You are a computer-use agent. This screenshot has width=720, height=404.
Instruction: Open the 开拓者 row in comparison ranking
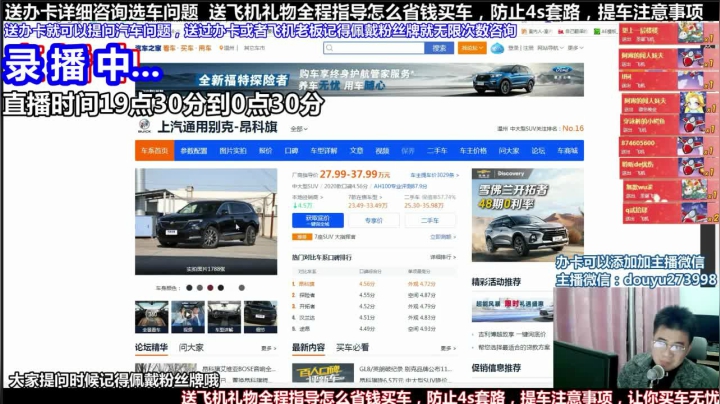pos(374,306)
